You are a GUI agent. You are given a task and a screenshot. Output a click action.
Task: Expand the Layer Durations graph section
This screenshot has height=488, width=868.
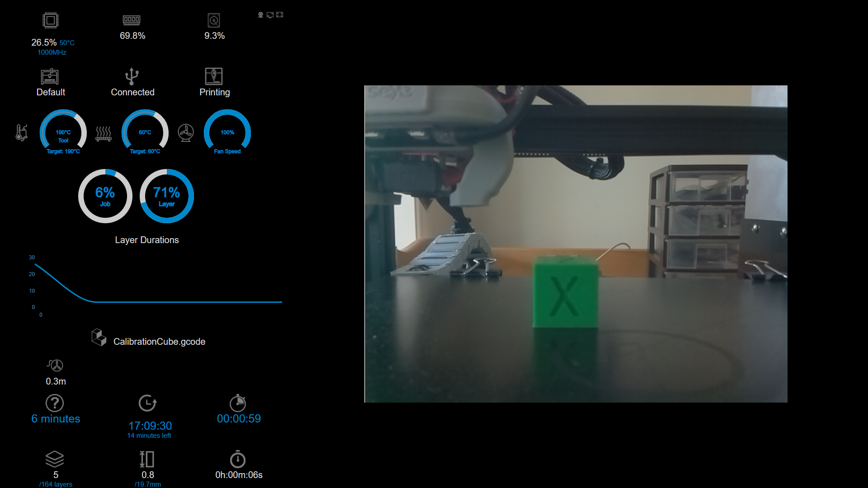[x=147, y=240]
